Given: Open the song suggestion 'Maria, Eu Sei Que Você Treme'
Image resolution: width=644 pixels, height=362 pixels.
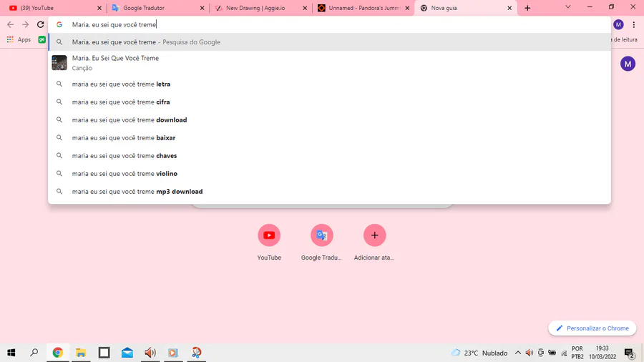Looking at the screenshot, I should 329,63.
